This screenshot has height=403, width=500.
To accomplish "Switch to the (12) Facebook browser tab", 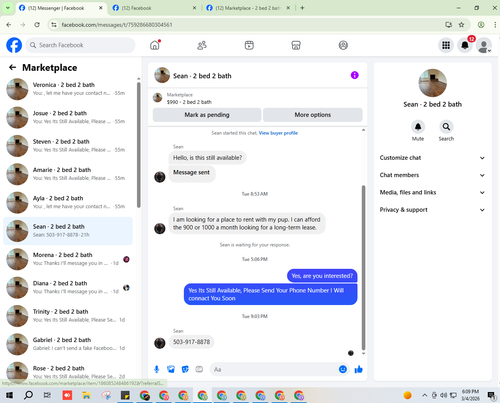I will tap(154, 8).
